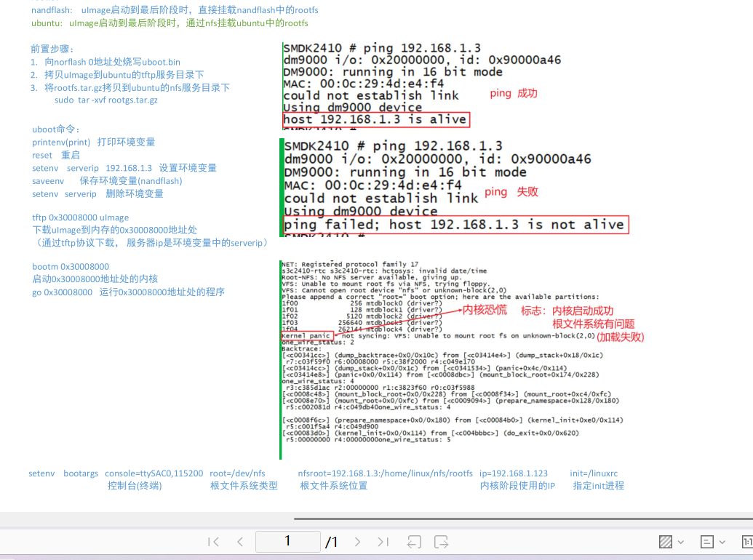Screen dimensions: 753x560
Task: Click the '根文件系统有问题' red annotation
Action: tap(593, 324)
